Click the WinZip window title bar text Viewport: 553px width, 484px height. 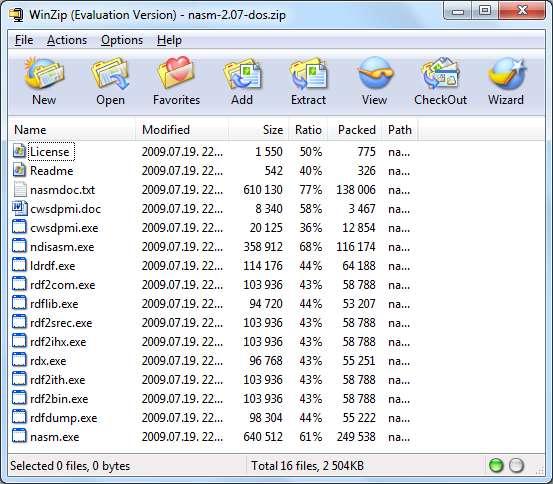point(157,15)
